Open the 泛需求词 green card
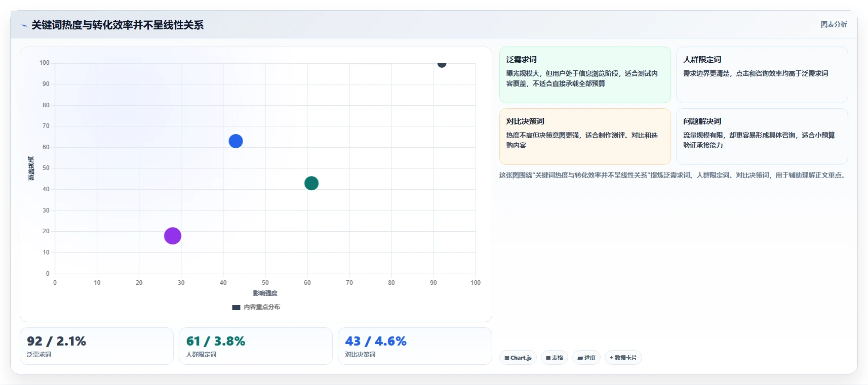 pos(585,75)
